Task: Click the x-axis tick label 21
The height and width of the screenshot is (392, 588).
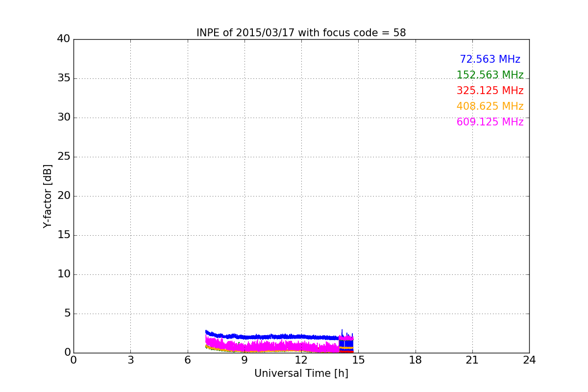Action: tap(472, 360)
